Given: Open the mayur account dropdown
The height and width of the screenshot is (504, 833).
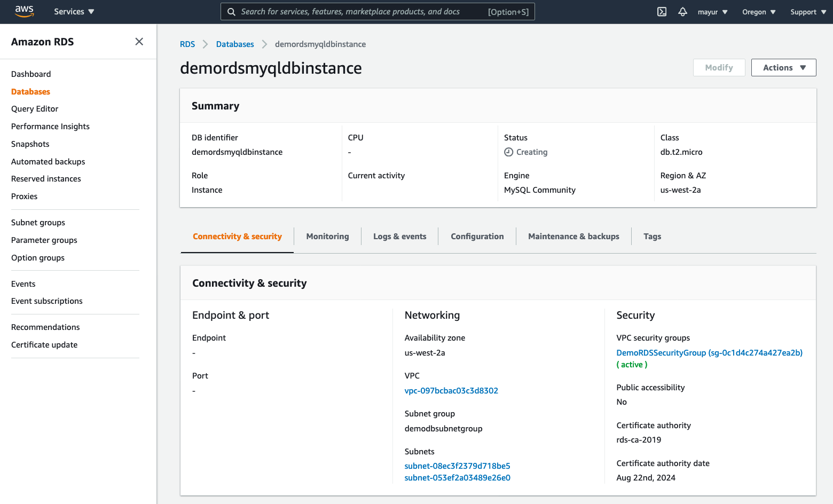Looking at the screenshot, I should tap(712, 12).
